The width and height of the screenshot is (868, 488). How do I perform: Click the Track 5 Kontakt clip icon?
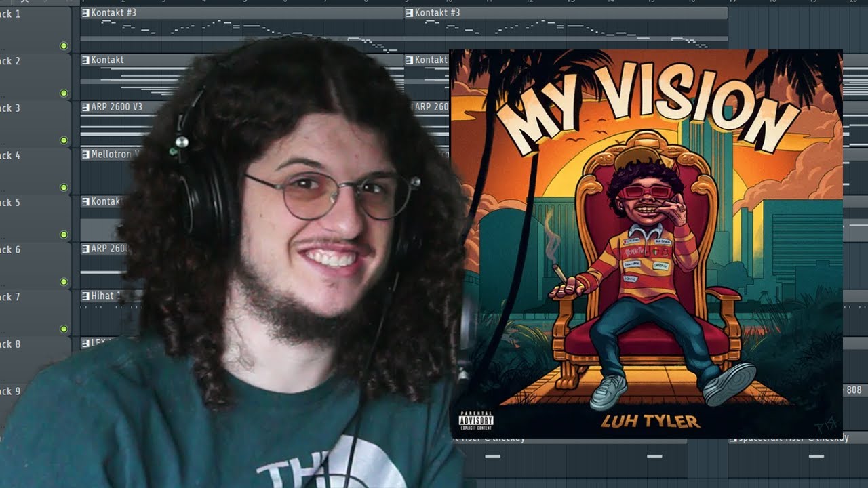click(x=85, y=201)
